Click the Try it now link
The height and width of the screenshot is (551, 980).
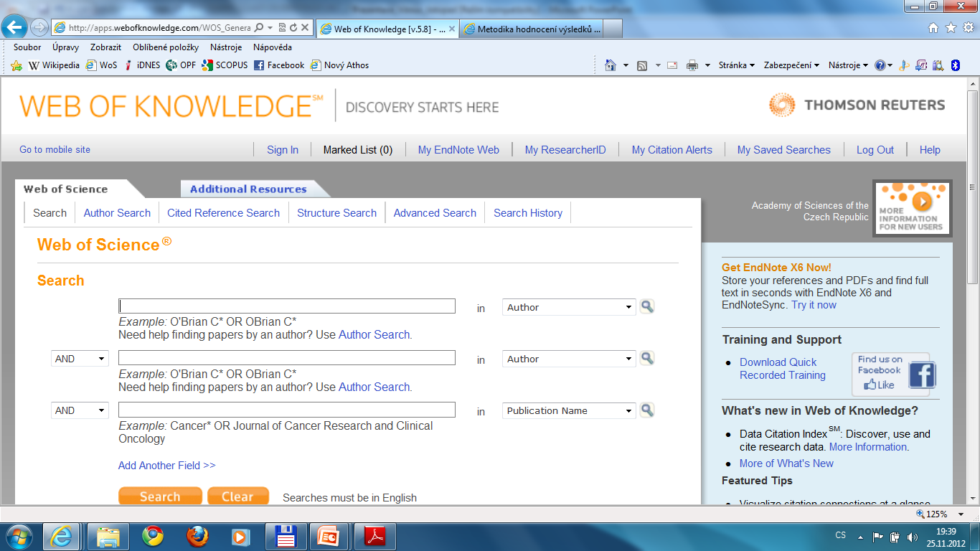point(814,305)
